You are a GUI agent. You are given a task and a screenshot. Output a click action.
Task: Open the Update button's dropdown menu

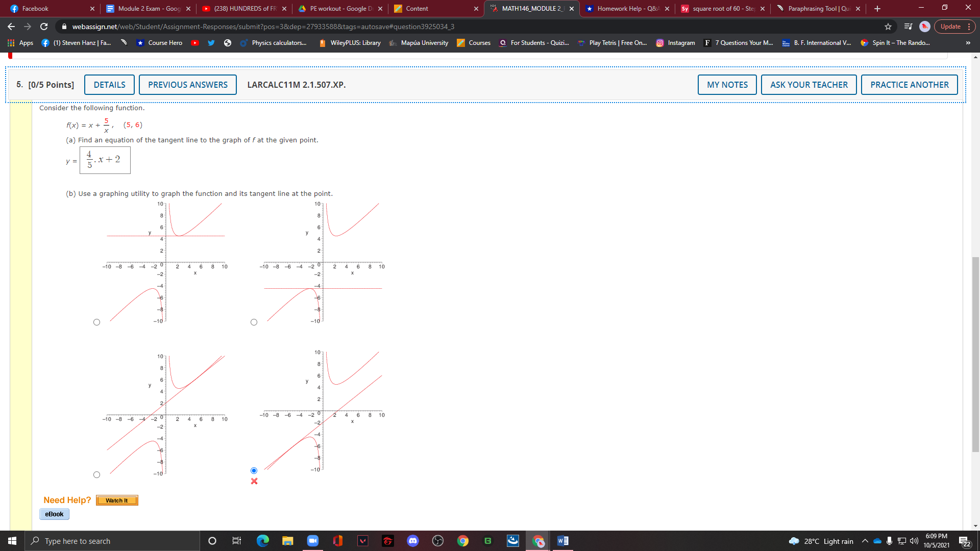[969, 27]
